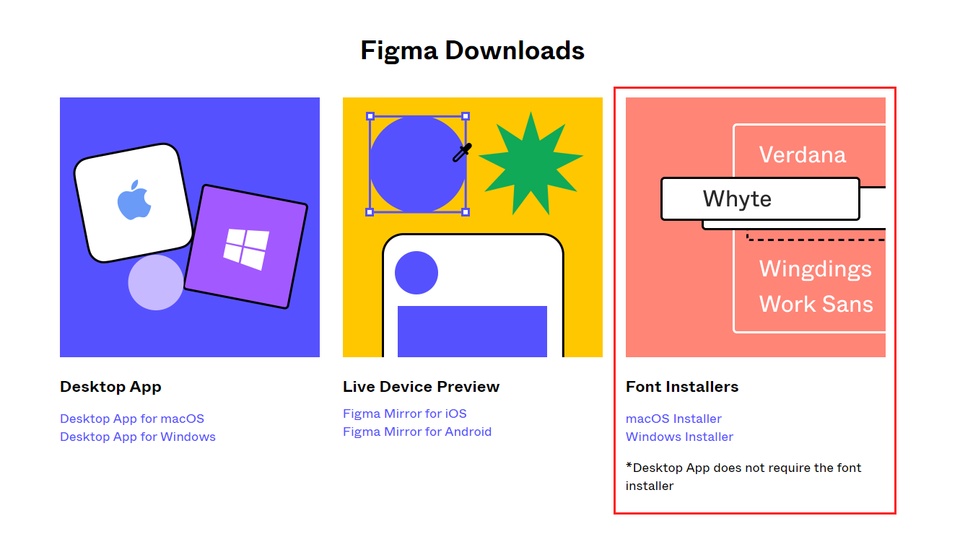Open Figma Mirror for Android link
The height and width of the screenshot is (560, 960).
pyautogui.click(x=417, y=432)
